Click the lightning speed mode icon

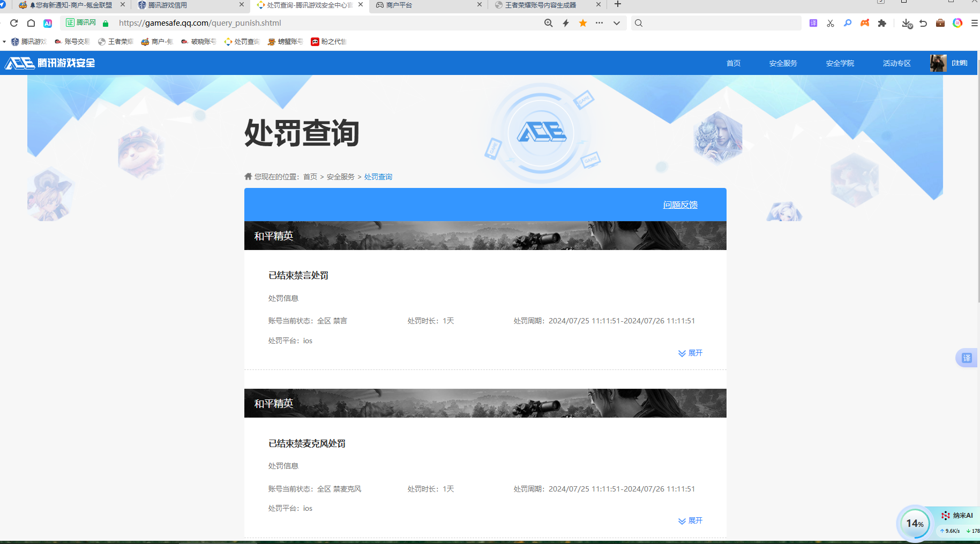coord(566,23)
